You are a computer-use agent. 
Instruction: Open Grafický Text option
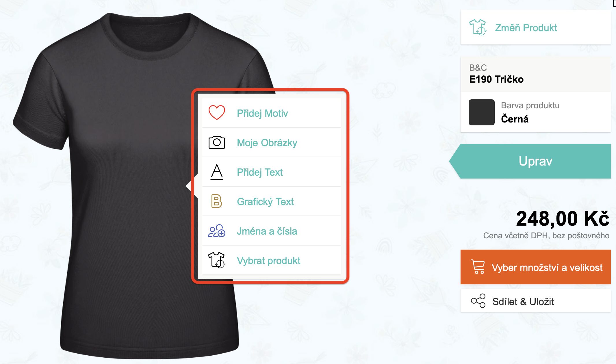tap(272, 201)
